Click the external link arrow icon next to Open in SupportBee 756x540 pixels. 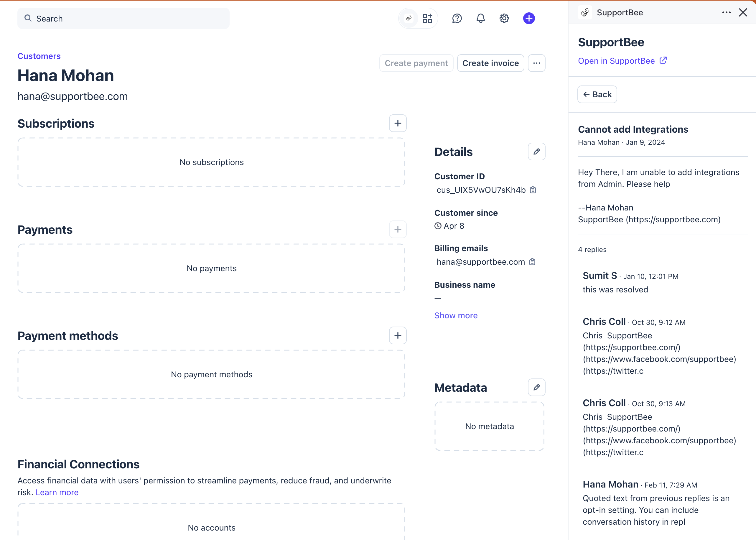pyautogui.click(x=663, y=60)
